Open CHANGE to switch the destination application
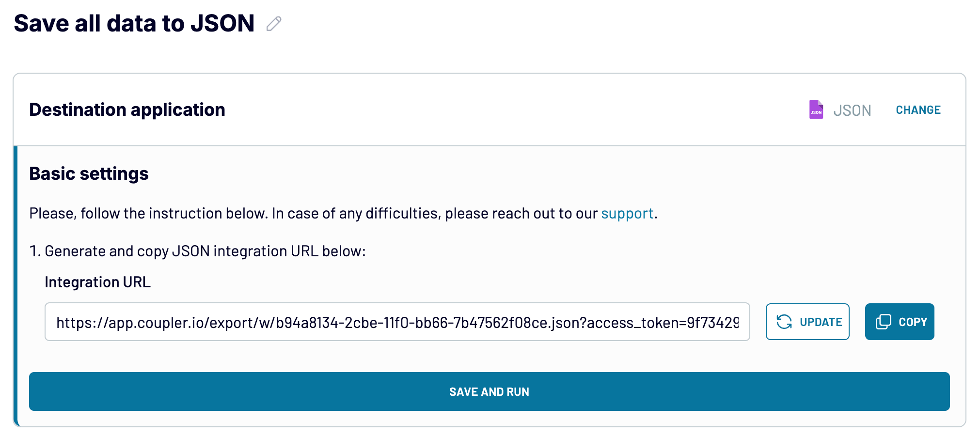980x437 pixels. tap(917, 110)
